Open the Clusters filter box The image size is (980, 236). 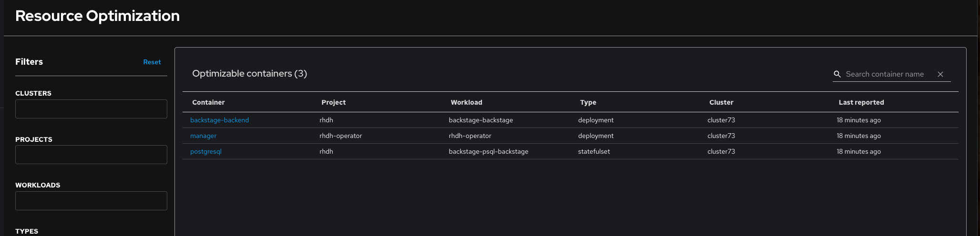pyautogui.click(x=91, y=109)
